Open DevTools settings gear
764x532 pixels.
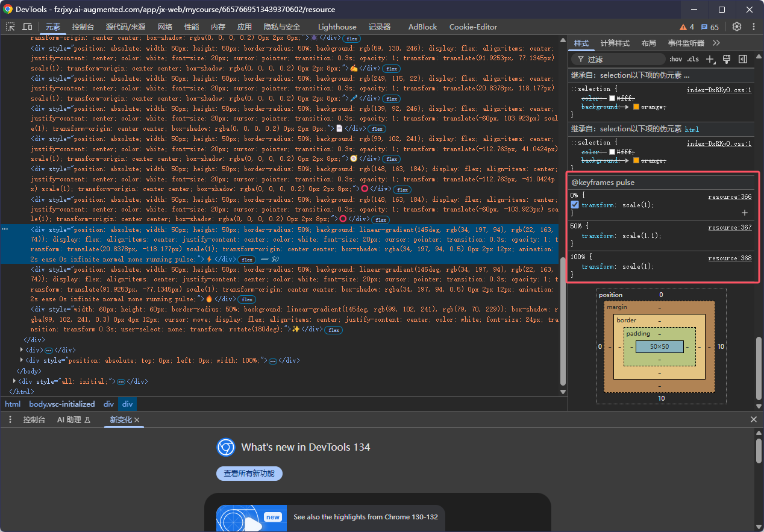736,27
